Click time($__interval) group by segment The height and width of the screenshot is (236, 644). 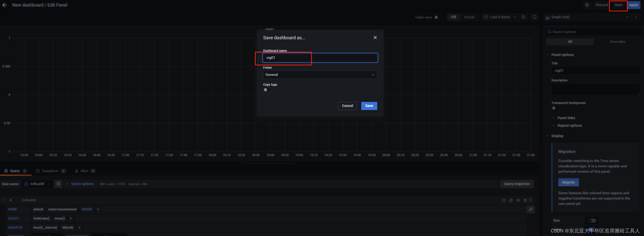click(45, 228)
